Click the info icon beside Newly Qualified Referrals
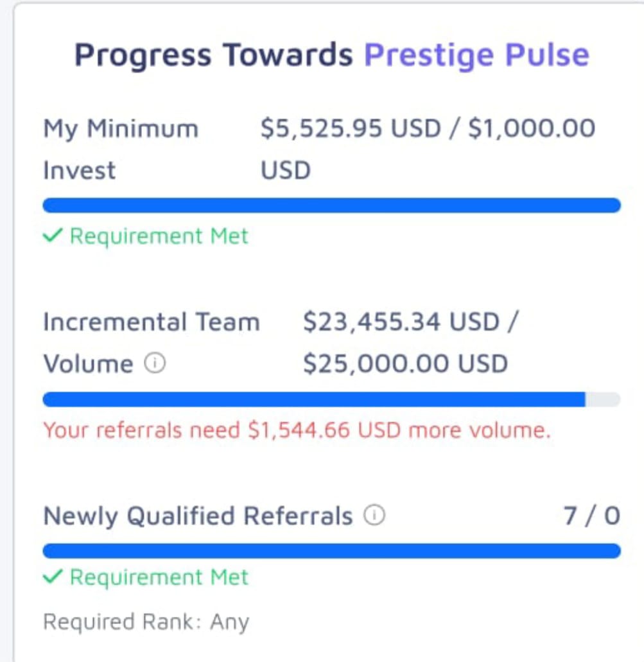This screenshot has width=644, height=662. pyautogui.click(x=374, y=515)
